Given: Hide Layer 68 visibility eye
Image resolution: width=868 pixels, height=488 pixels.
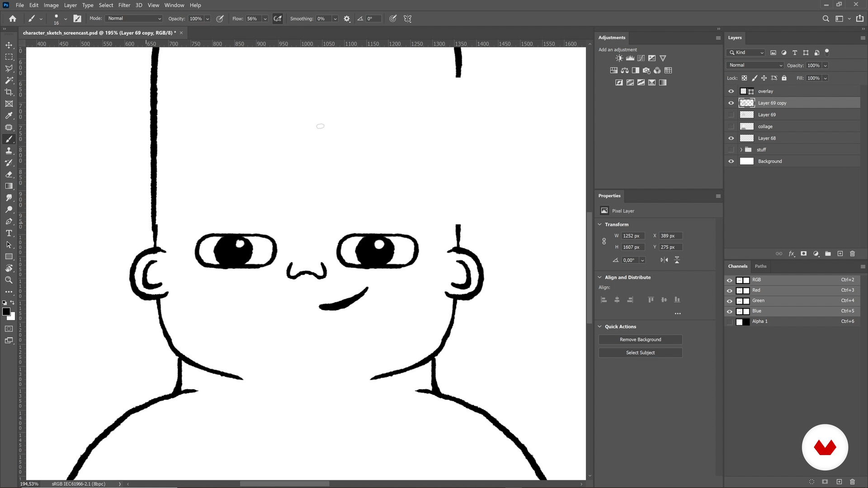Looking at the screenshot, I should (731, 138).
